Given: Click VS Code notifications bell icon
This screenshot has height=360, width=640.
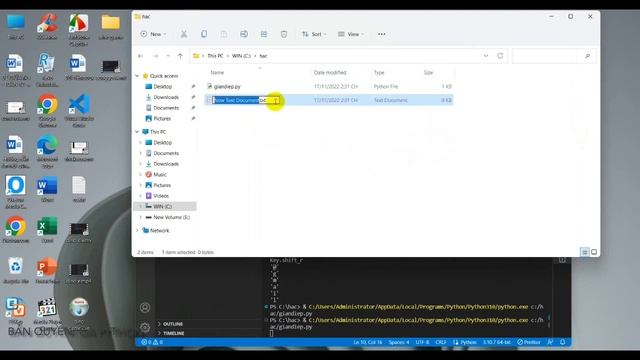Looking at the screenshot, I should click(562, 342).
